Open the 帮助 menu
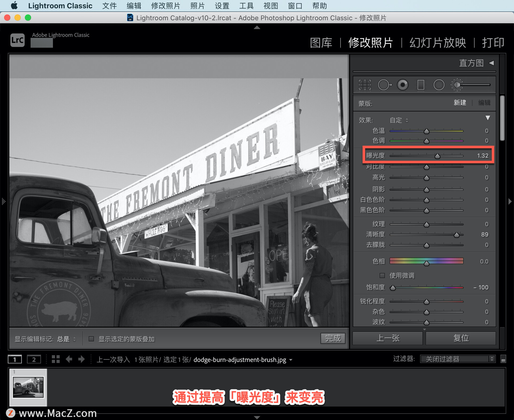Viewport: 514px width, 420px height. pyautogui.click(x=320, y=6)
